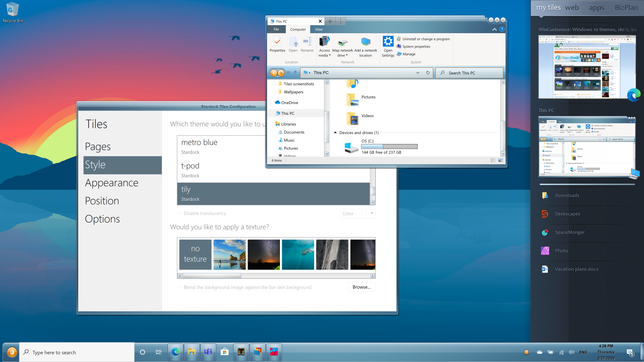Click Map network drive icon

point(342,42)
